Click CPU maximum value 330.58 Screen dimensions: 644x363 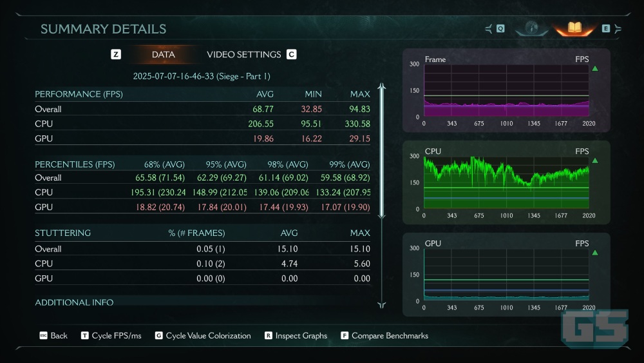pos(357,124)
